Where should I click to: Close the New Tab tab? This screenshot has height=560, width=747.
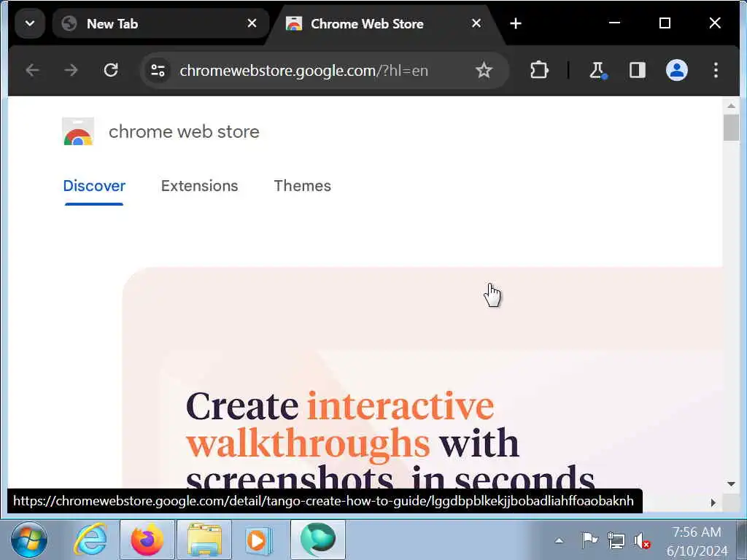point(252,23)
